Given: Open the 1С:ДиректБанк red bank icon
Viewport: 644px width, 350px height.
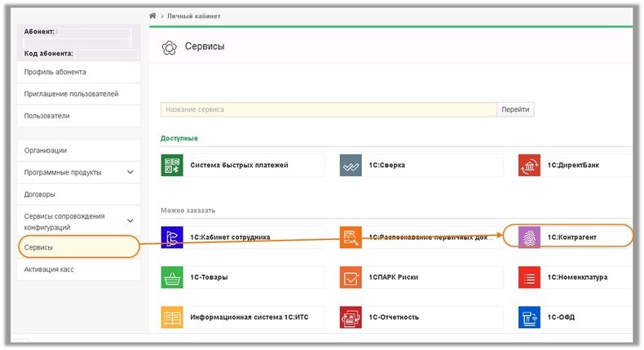Looking at the screenshot, I should (529, 166).
